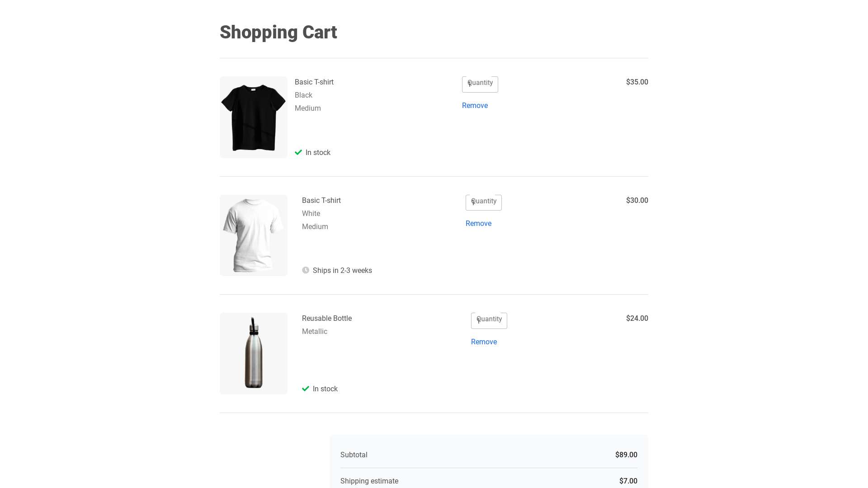This screenshot has width=868, height=488.
Task: Click the clock icon next to shipping estimate
Action: coord(306,270)
